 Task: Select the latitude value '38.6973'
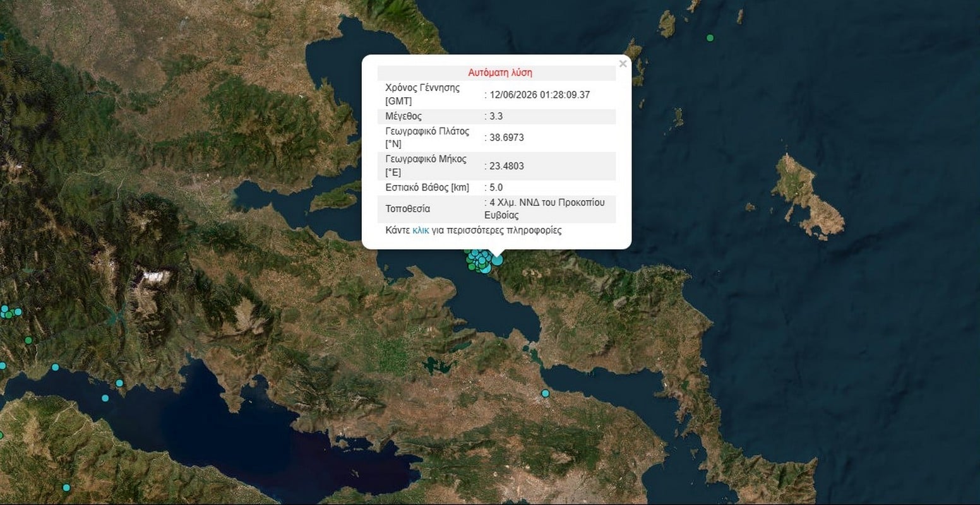point(506,138)
